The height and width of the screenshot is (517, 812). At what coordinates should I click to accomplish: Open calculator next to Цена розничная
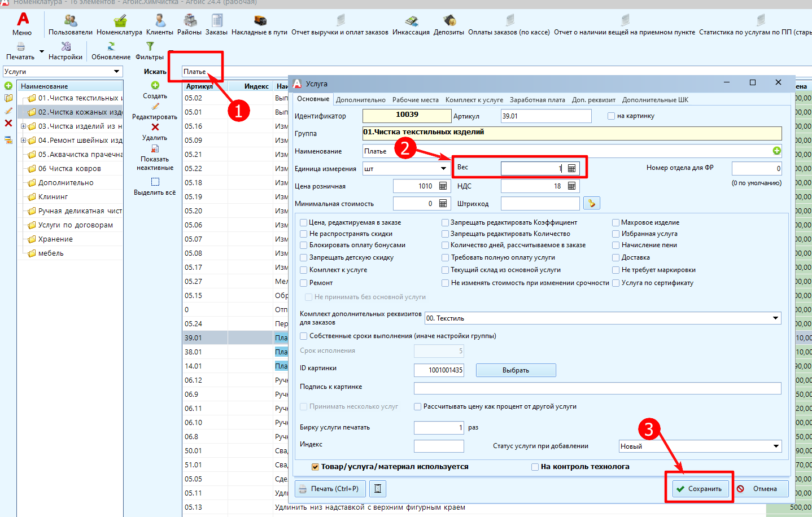443,186
